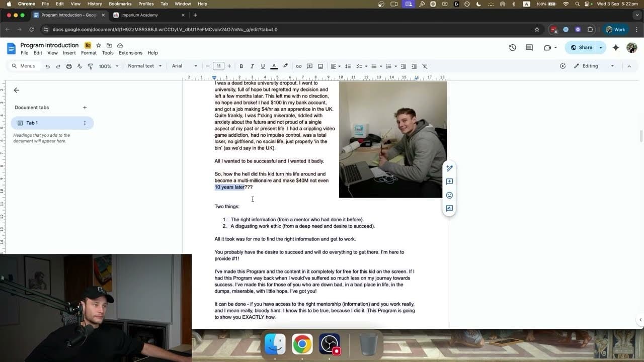Open the Edit menu in Docs
Image resolution: width=644 pixels, height=362 pixels.
(x=38, y=53)
